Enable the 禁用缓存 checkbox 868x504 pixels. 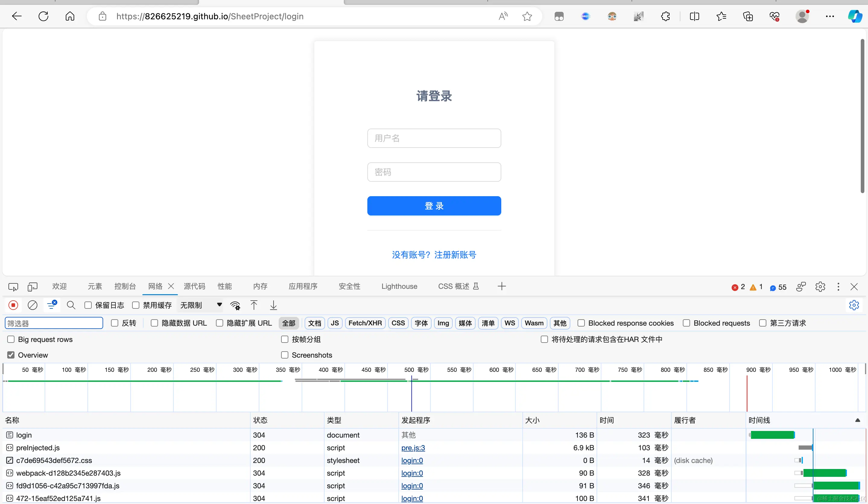pyautogui.click(x=136, y=305)
